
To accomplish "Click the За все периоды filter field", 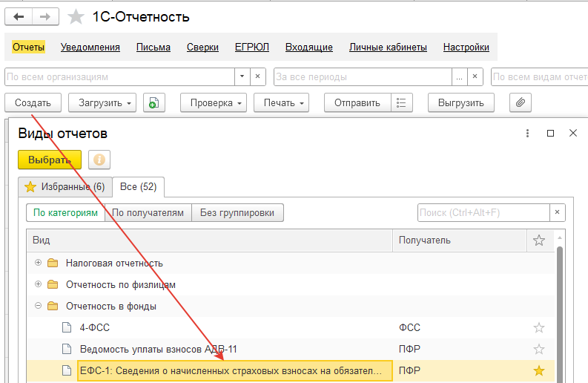I will click(363, 76).
